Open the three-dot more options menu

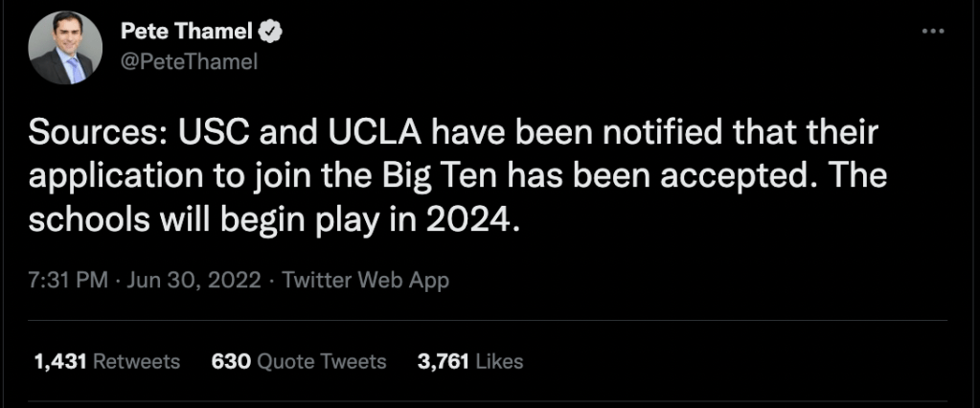pos(932,32)
